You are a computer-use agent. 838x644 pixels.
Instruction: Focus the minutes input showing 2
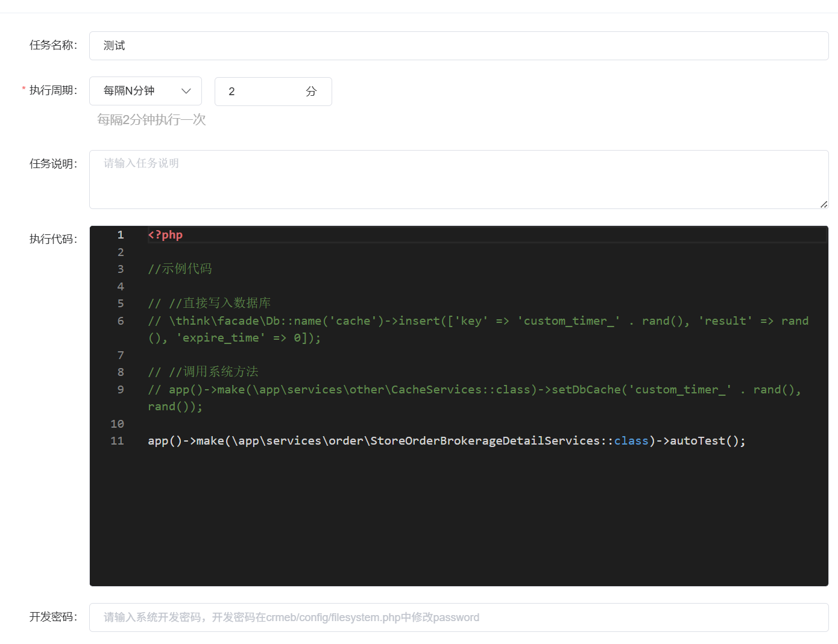tap(259, 92)
